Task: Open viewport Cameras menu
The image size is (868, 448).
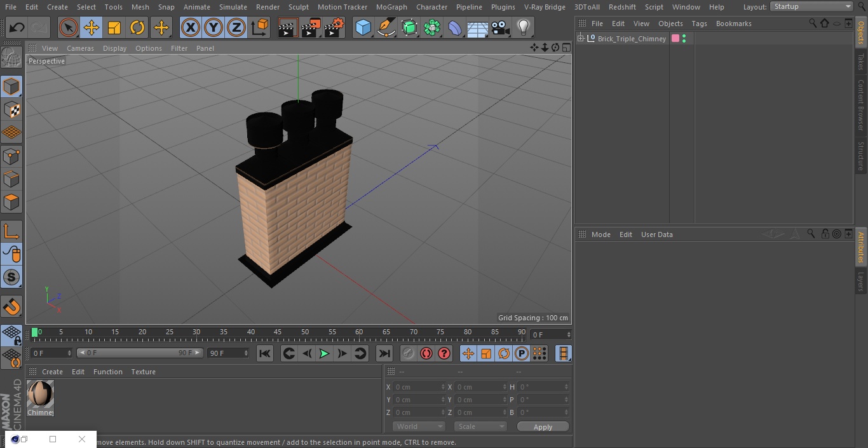Action: pos(80,48)
